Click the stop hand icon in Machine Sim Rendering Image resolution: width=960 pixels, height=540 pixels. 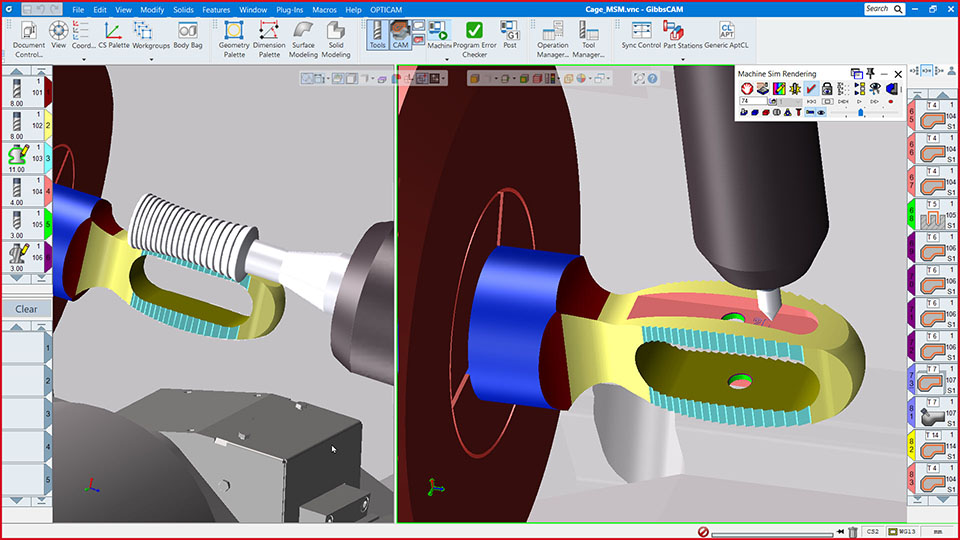click(x=747, y=89)
